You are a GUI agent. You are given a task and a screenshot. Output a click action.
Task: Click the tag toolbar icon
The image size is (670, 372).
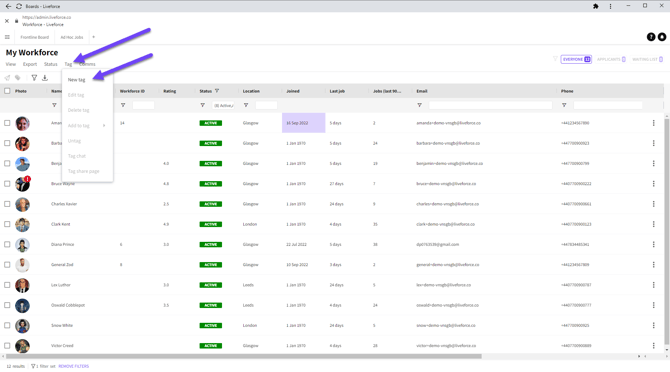(18, 78)
